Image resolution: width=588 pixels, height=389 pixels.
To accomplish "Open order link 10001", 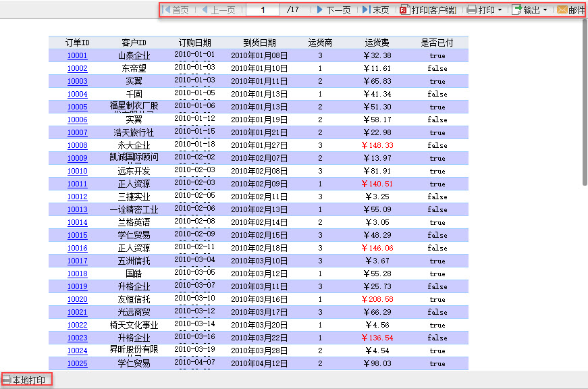I will pyautogui.click(x=77, y=55).
